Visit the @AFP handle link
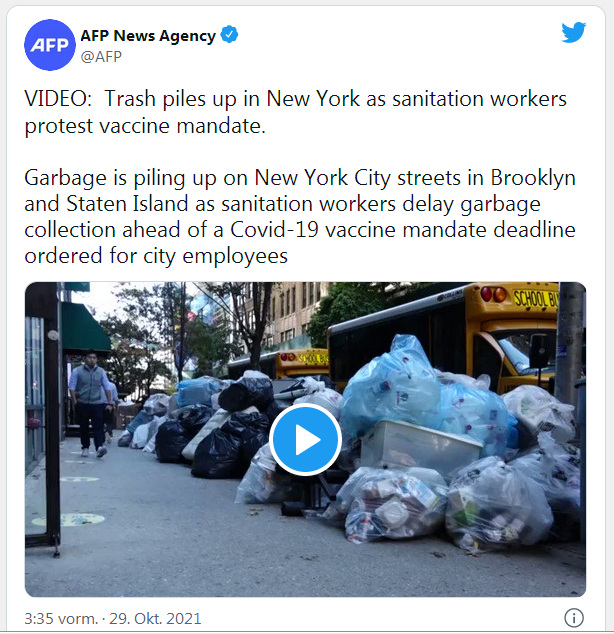The image size is (614, 634). (101, 57)
